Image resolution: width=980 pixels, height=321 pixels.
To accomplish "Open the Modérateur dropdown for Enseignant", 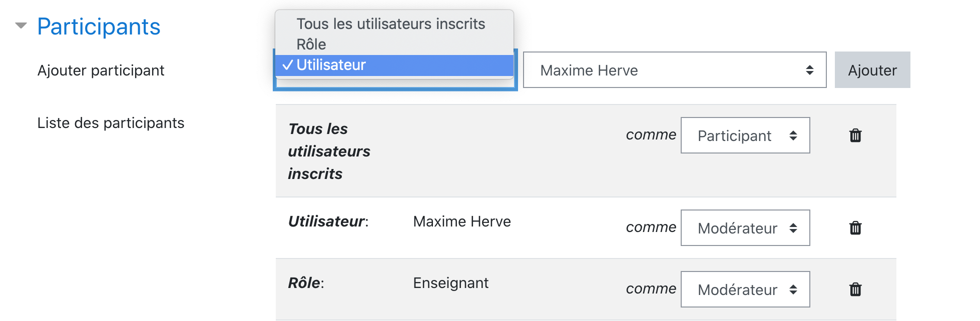I will (745, 289).
